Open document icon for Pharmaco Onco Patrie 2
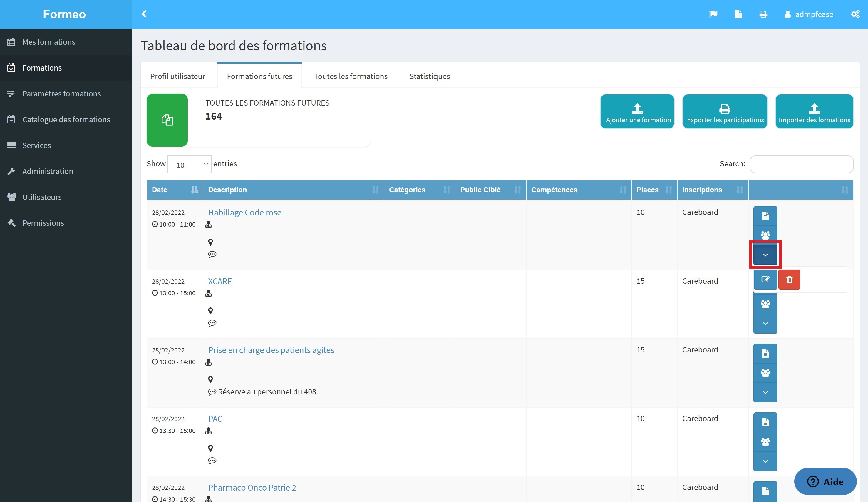868x502 pixels. point(765,491)
